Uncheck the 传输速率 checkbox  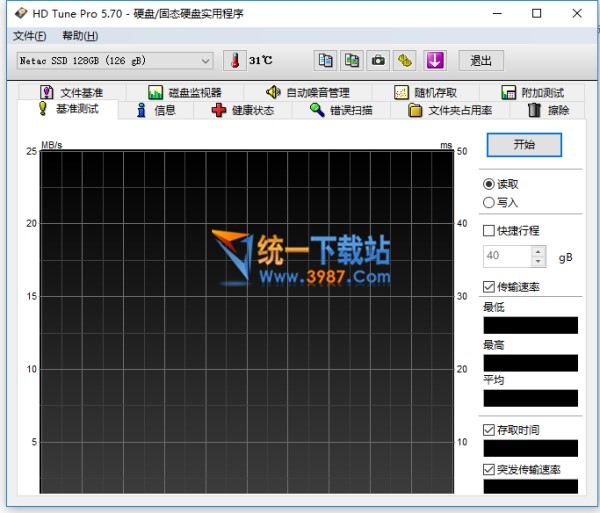point(489,287)
